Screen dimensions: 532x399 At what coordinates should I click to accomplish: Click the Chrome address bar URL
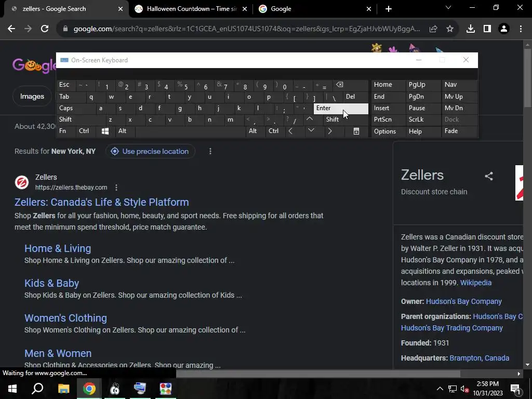coord(247,29)
